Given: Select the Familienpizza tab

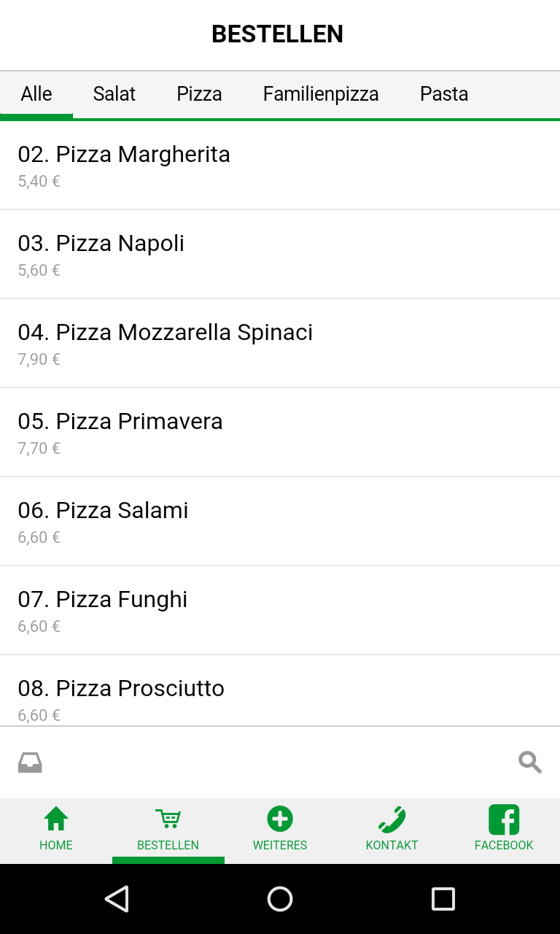Looking at the screenshot, I should tap(321, 94).
